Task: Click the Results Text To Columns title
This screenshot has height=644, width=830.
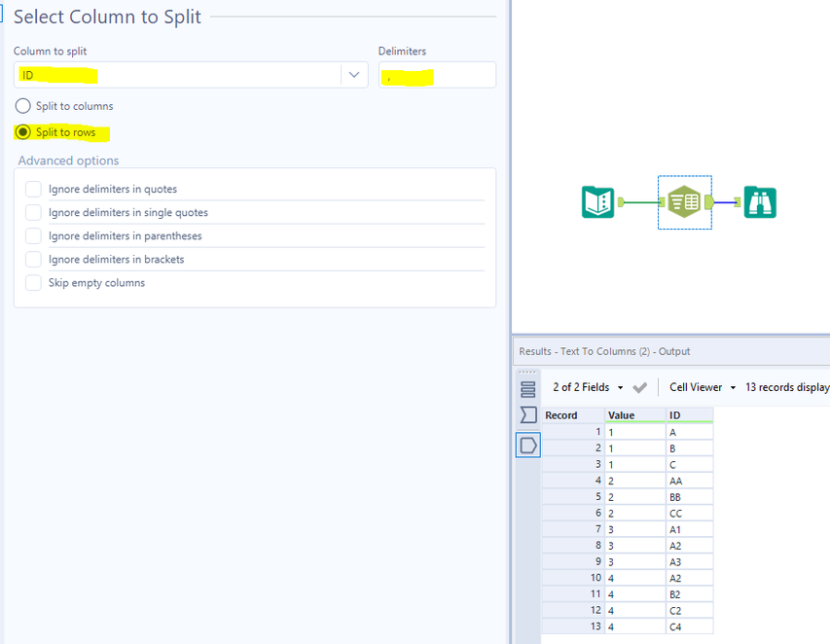Action: point(604,351)
